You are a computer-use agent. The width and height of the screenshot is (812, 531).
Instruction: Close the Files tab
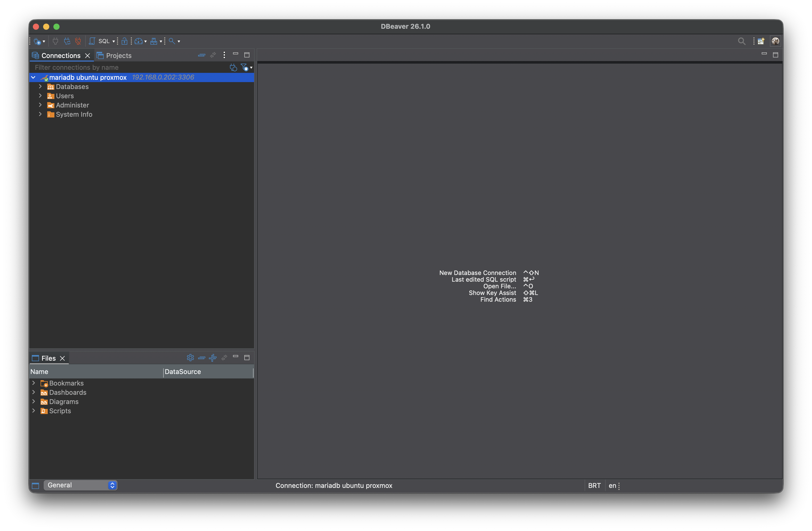[x=62, y=358]
